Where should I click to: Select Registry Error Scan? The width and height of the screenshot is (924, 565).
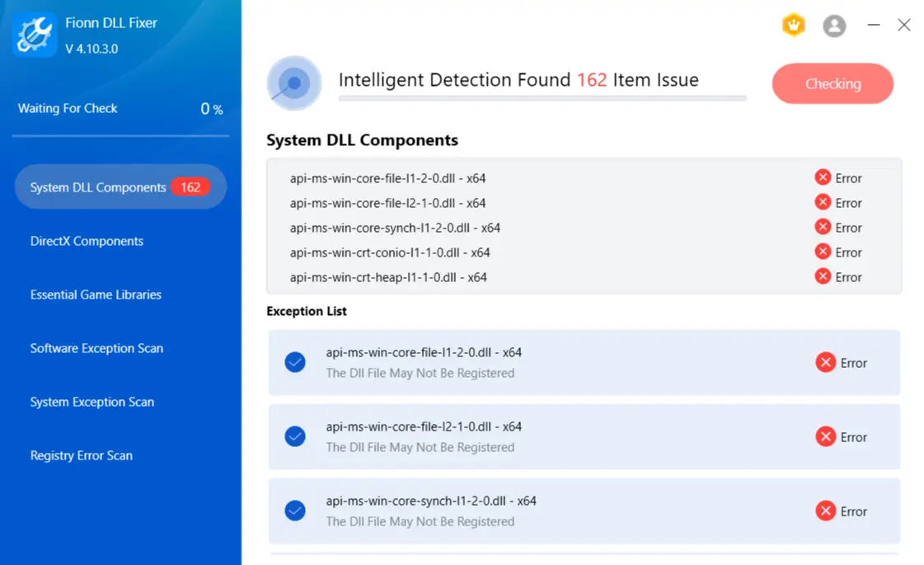pyautogui.click(x=82, y=455)
